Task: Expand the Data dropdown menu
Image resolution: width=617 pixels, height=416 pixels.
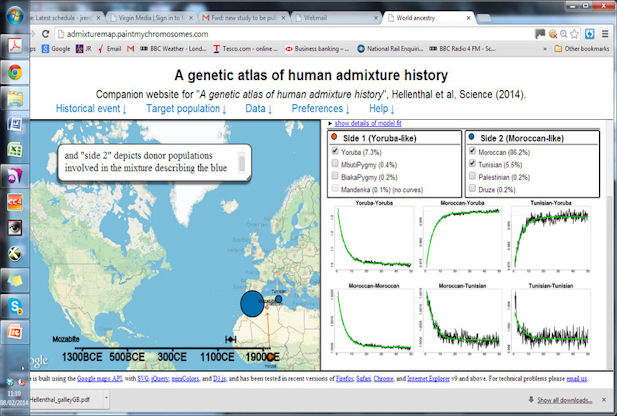Action: coord(259,109)
